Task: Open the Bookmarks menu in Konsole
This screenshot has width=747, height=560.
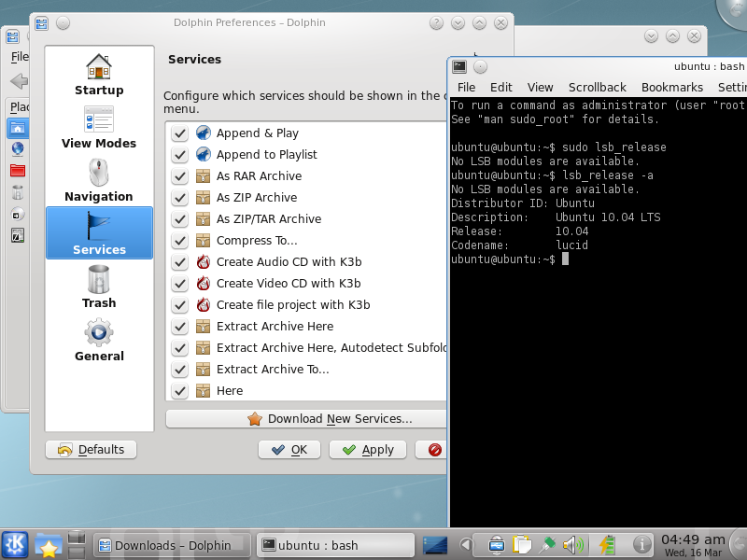Action: pyautogui.click(x=671, y=87)
